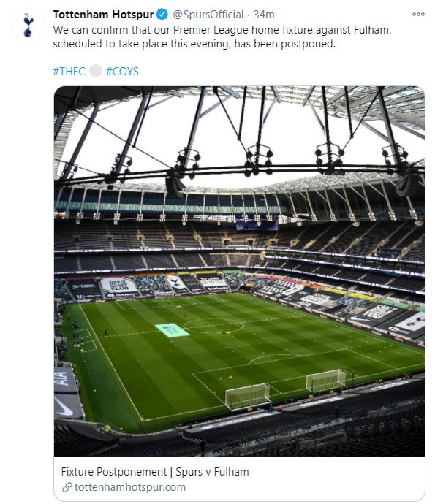Click the Nike swoosh board in photo
The width and height of the screenshot is (435, 504).
click(66, 407)
